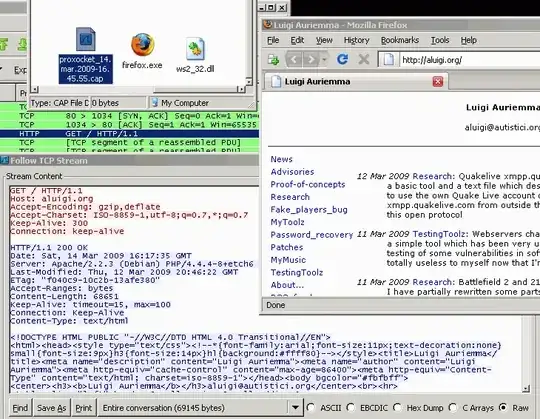Close the Luigi Auriemma tab
Screen dimensions: 540x419
(438, 82)
